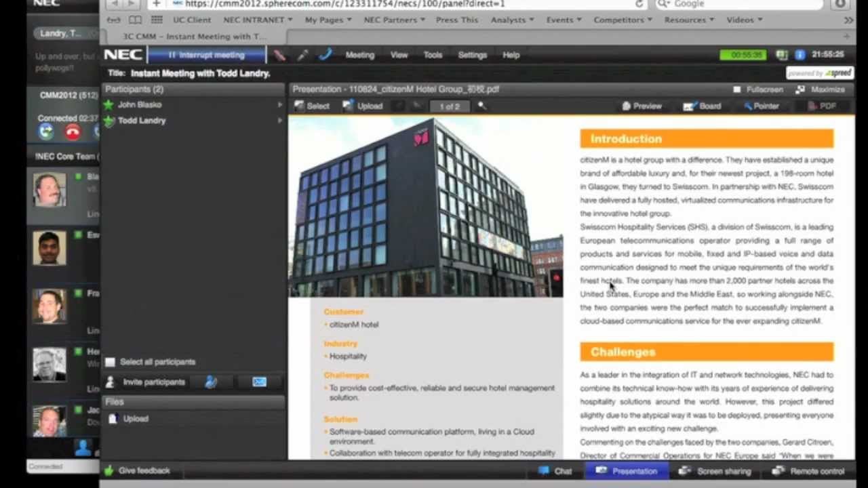868x488 pixels.
Task: Click Select in the presentation toolbar
Action: click(313, 106)
